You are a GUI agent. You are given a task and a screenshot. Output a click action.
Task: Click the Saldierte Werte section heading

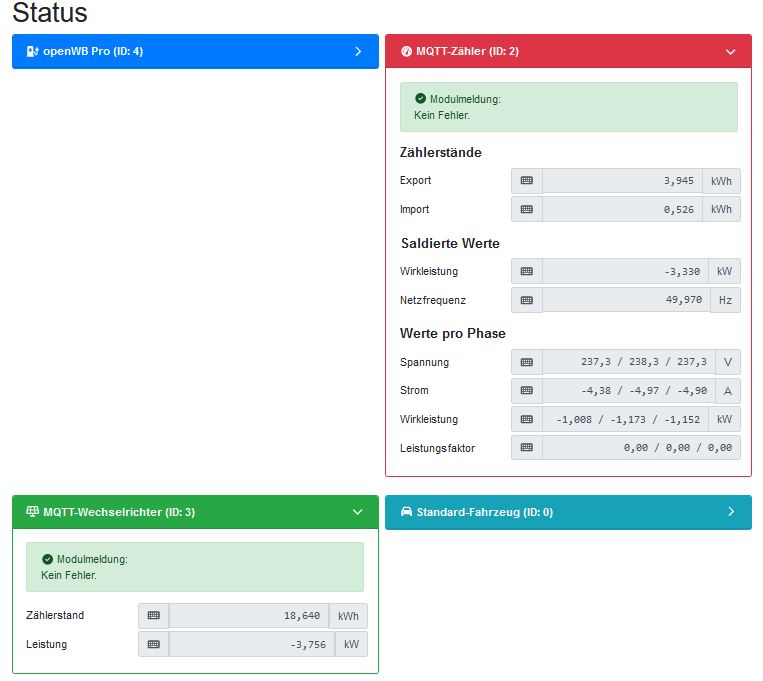point(450,243)
